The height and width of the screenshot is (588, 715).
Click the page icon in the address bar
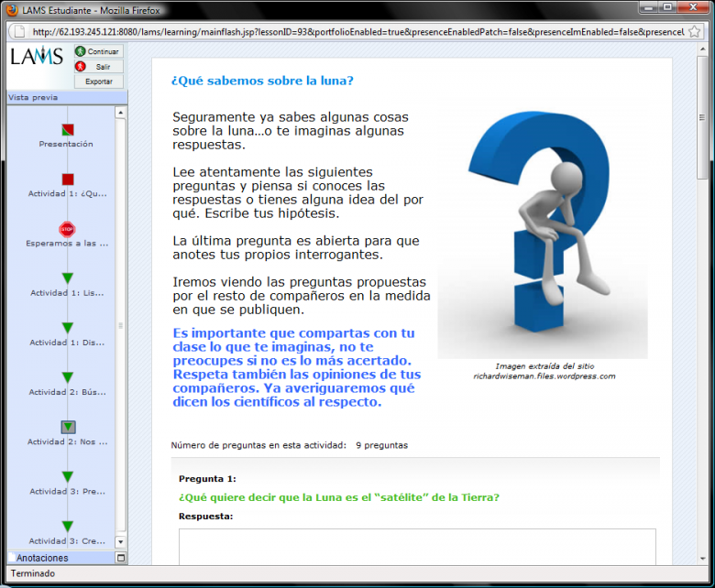19,31
